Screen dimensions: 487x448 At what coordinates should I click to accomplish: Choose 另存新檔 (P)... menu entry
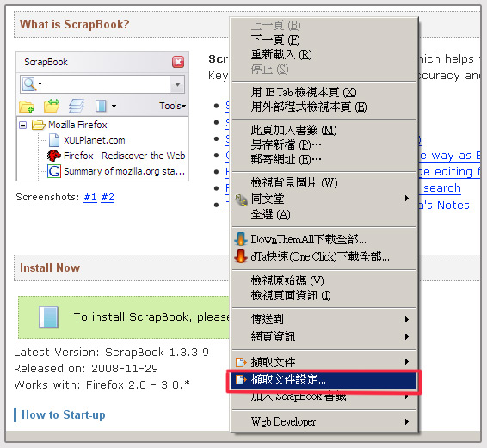(324, 144)
